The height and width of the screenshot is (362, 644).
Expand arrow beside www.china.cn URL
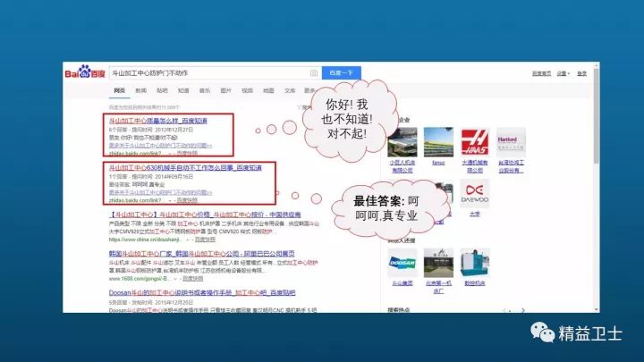[187, 240]
